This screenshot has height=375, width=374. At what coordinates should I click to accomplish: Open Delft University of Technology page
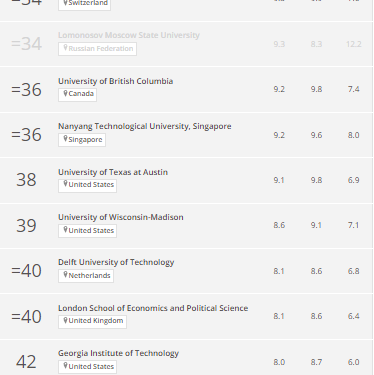116,262
